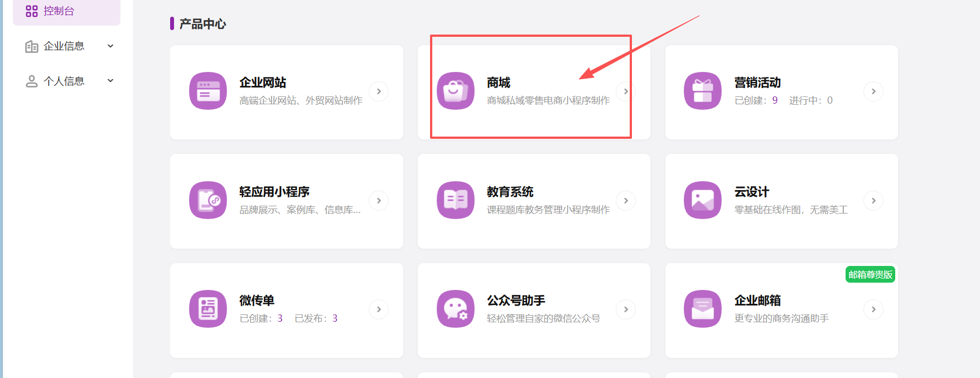Click the 产品中心 section heading

pos(203,24)
